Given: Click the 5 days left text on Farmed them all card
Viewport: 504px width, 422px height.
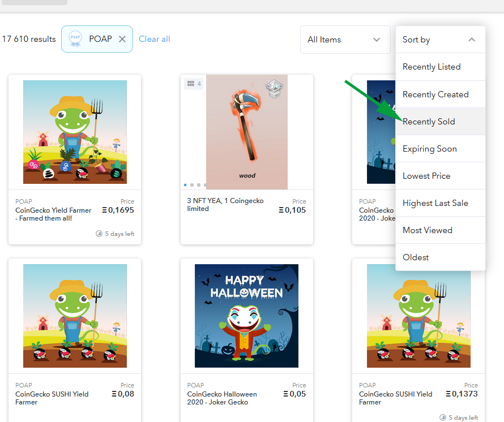Looking at the screenshot, I should pyautogui.click(x=119, y=234).
